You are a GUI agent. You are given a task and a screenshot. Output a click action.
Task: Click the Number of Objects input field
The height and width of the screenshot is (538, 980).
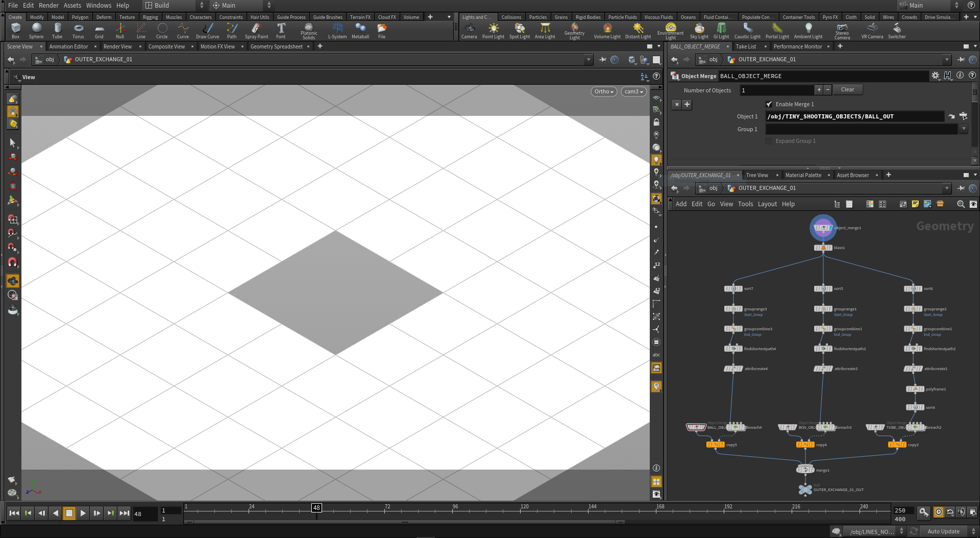[776, 90]
